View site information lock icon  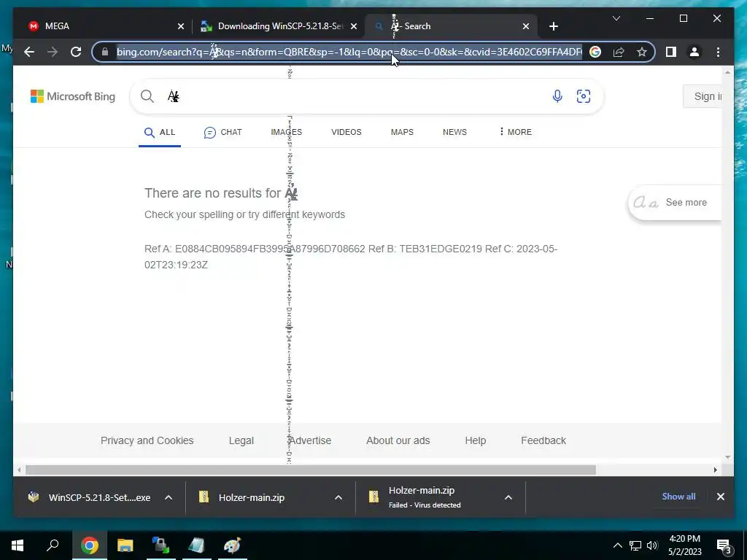pyautogui.click(x=105, y=52)
